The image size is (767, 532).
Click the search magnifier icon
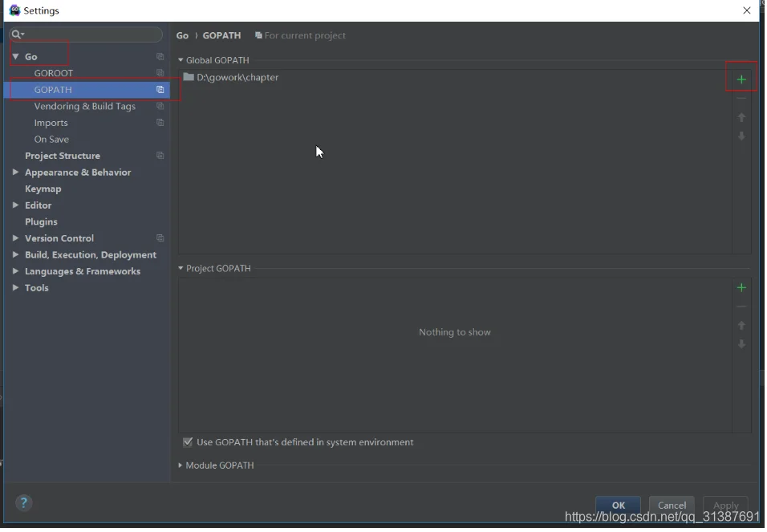(x=16, y=35)
